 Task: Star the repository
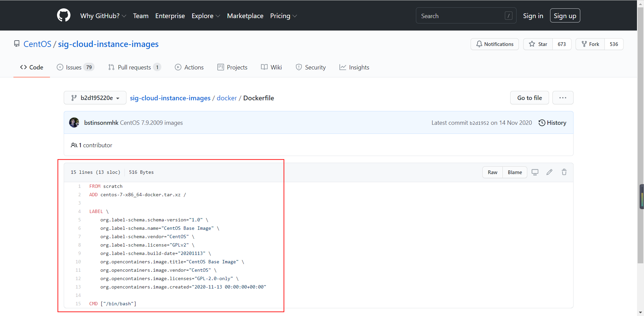click(538, 44)
